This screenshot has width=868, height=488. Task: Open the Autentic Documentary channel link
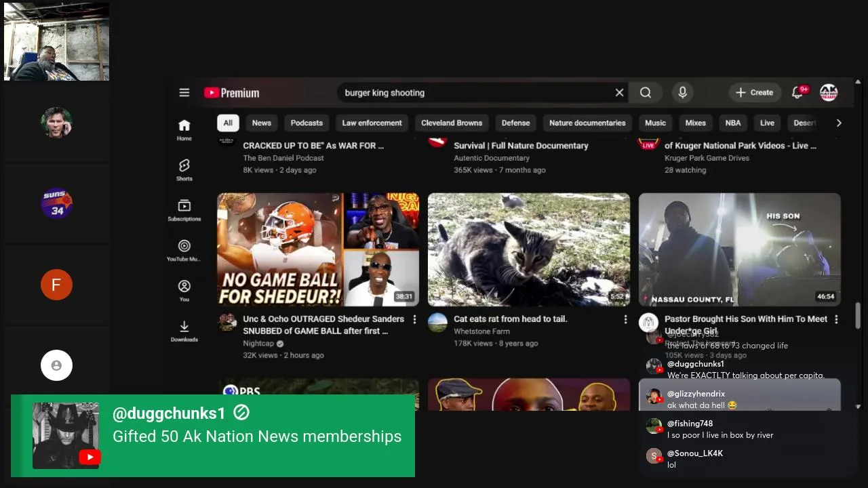pyautogui.click(x=492, y=158)
